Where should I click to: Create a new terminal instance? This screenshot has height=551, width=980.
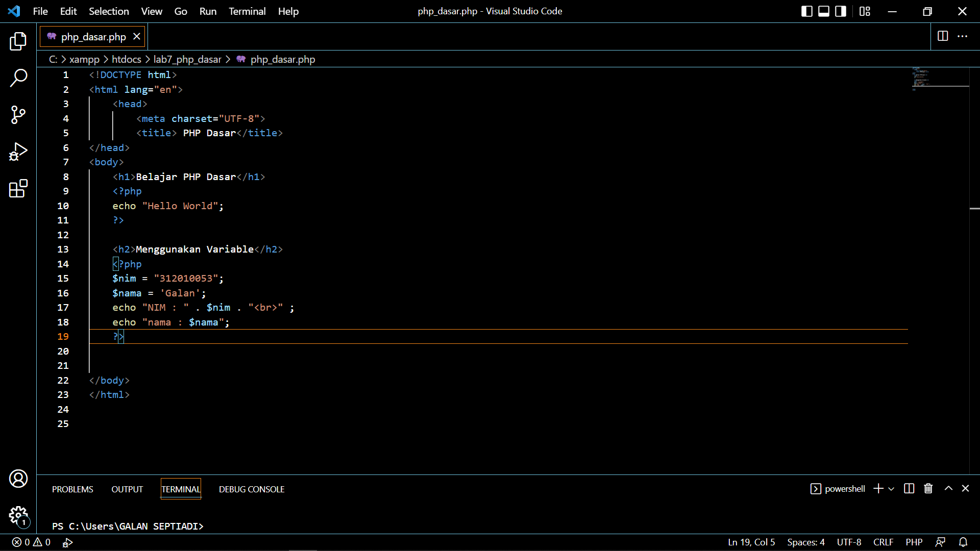pos(877,489)
